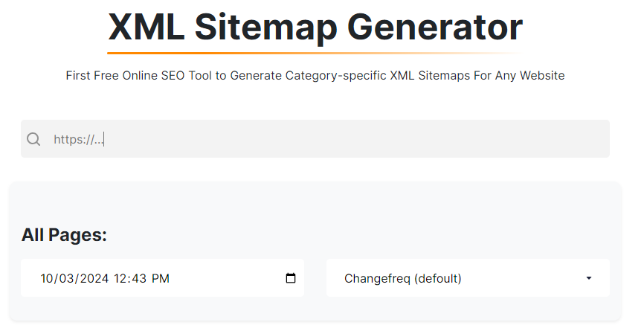Click the PM segment of time
The image size is (644, 325).
160,279
